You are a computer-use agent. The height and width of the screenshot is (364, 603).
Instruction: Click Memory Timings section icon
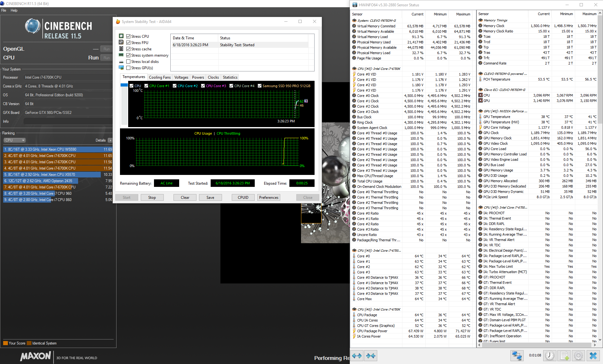(481, 20)
